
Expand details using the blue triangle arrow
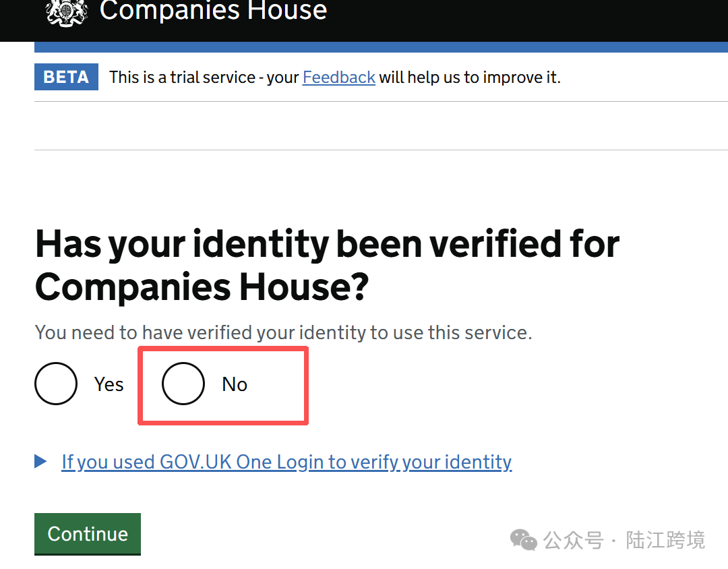(x=40, y=462)
